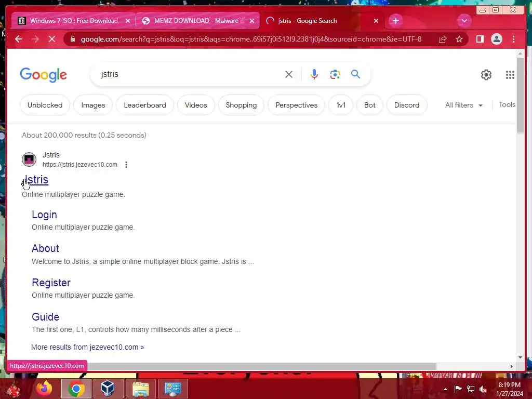532x399 pixels.
Task: View site security lock info
Action: tap(73, 39)
